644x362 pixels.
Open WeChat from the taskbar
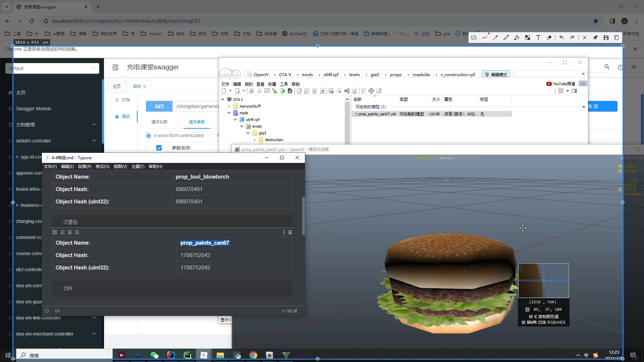[x=154, y=355]
